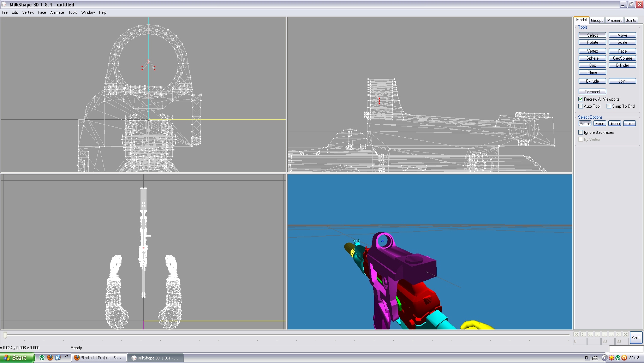The height and width of the screenshot is (363, 644).
Task: Enable Snap To Grid checkbox
Action: tap(609, 106)
